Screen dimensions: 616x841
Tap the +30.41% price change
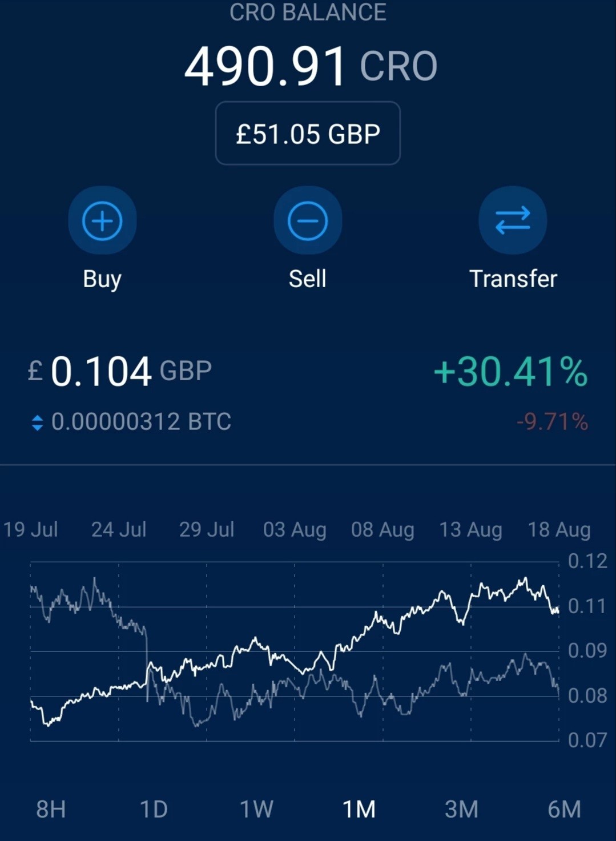[510, 372]
